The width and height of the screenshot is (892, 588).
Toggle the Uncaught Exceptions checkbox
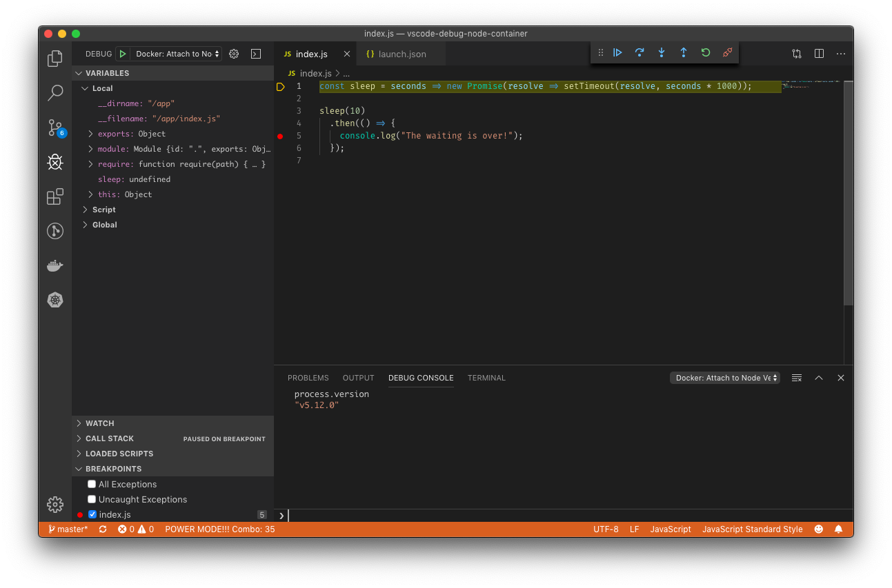coord(92,500)
